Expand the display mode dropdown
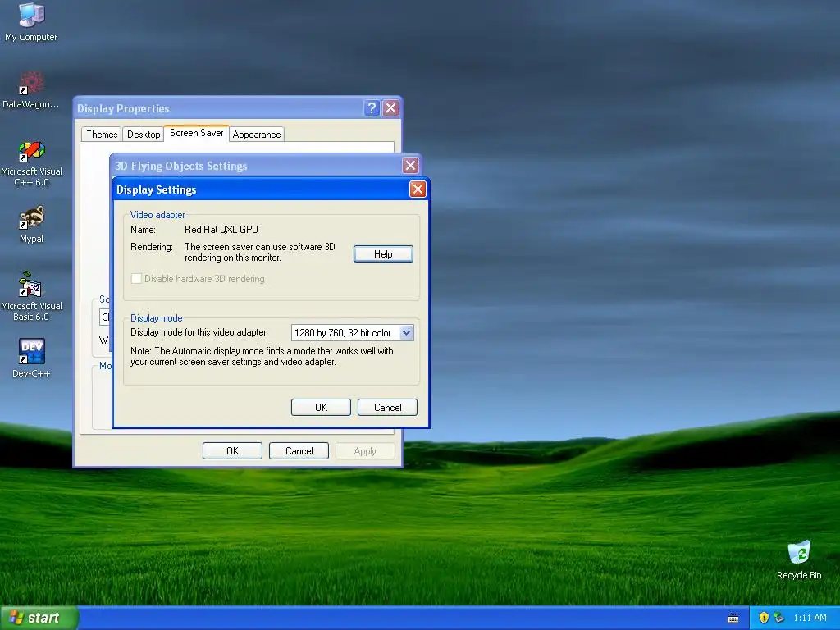Screen dimensions: 840x630 tap(406, 333)
